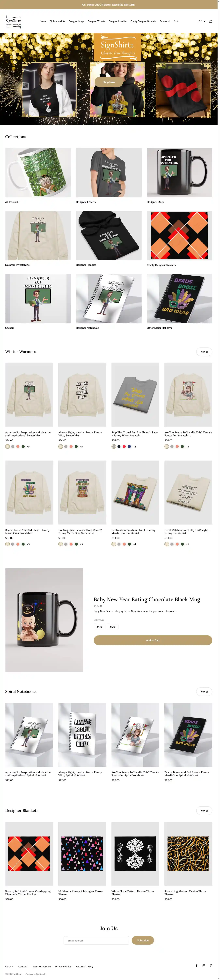Image resolution: width=220 pixels, height=980 pixels.
Task: Click the Shop Now banner button
Action: click(109, 82)
